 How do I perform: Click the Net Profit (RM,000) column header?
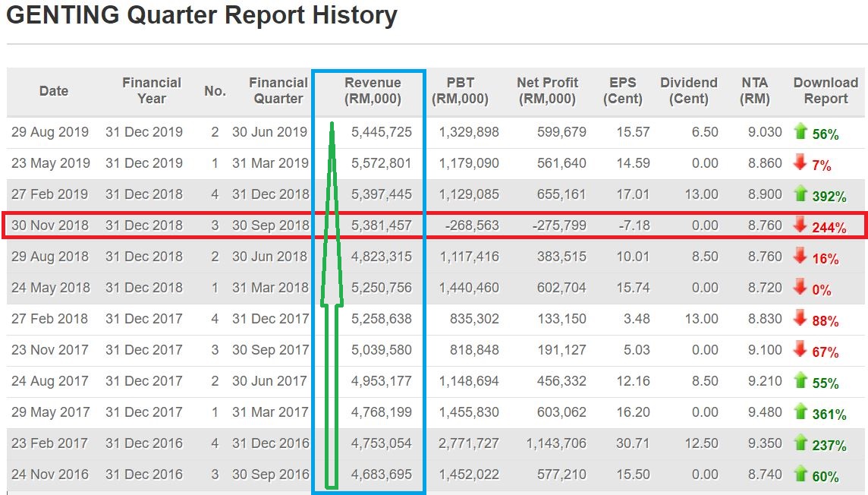point(547,91)
